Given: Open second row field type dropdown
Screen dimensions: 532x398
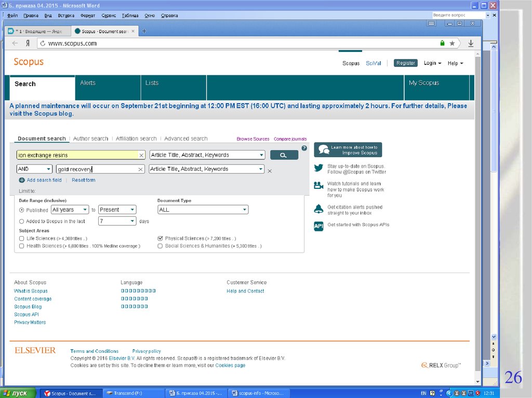Looking at the screenshot, I should [x=206, y=169].
